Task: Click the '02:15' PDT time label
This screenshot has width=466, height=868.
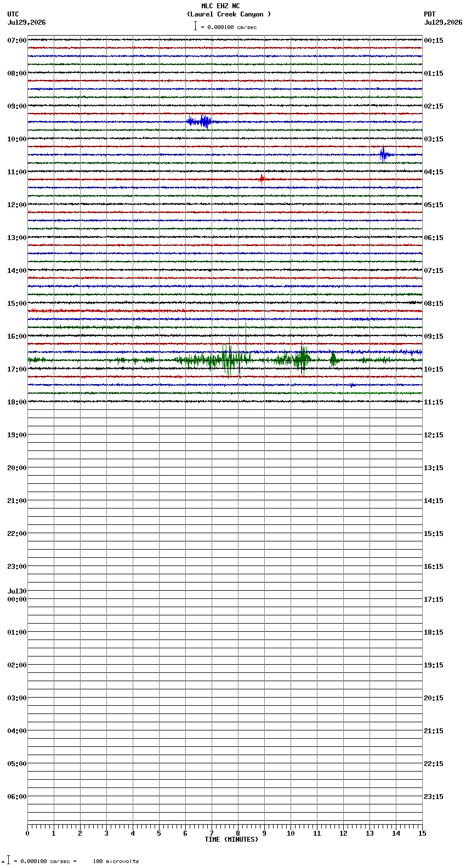Action: (x=434, y=106)
